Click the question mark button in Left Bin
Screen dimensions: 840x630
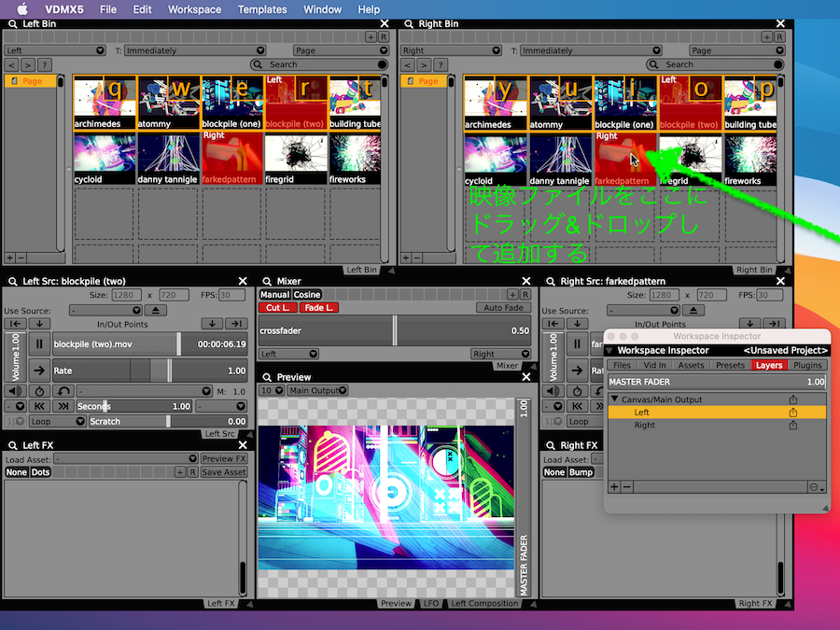(45, 64)
